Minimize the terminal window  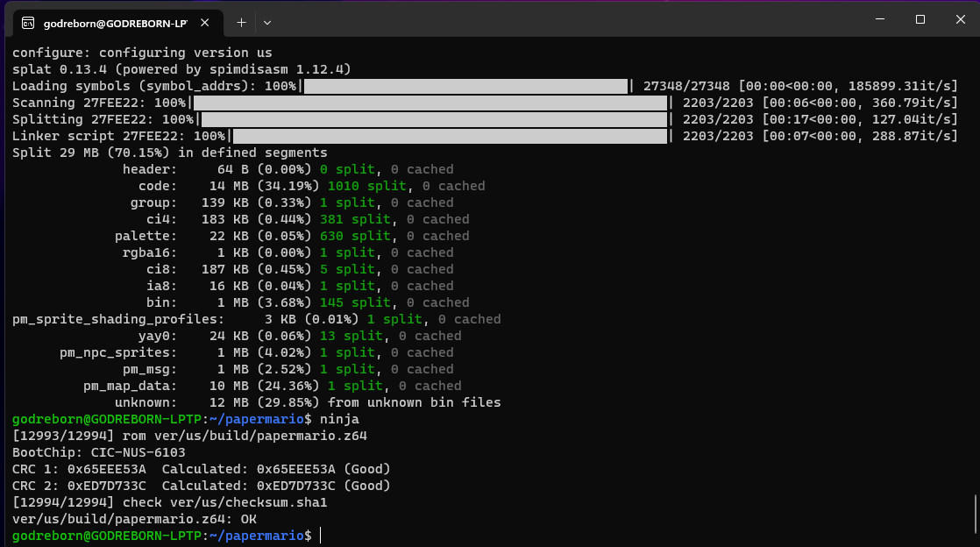[x=880, y=19]
